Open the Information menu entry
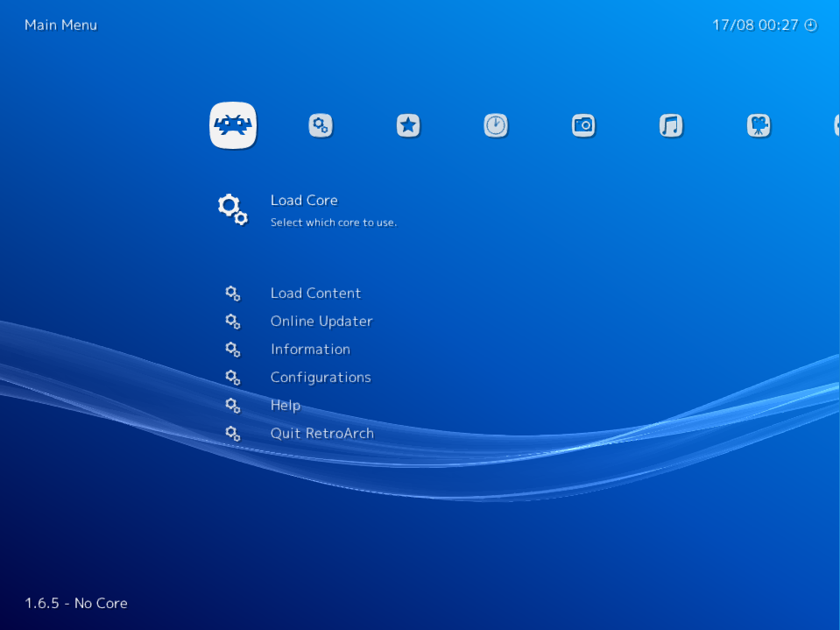The image size is (840, 630). 310,349
